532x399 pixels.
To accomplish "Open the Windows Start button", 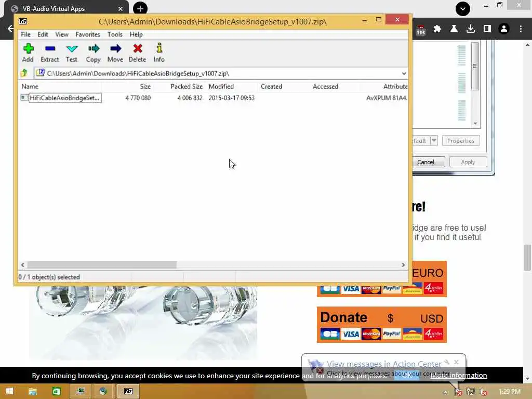I will click(x=9, y=391).
